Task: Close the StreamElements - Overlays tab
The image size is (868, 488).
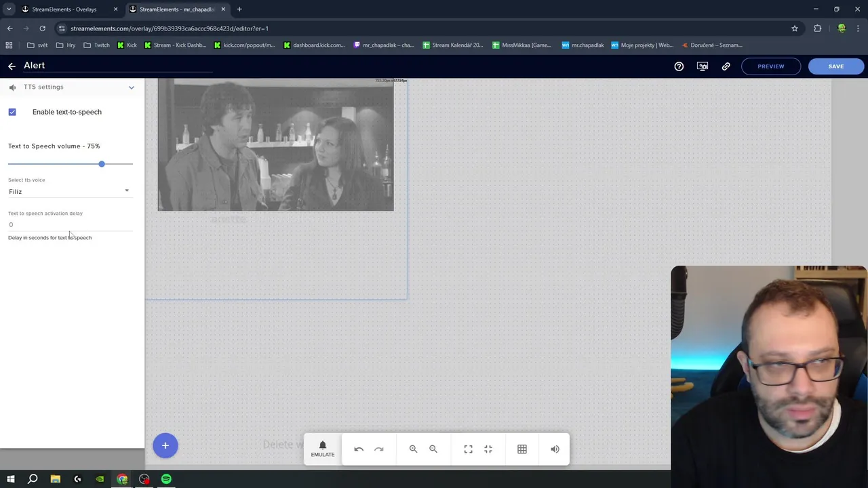Action: (115, 9)
